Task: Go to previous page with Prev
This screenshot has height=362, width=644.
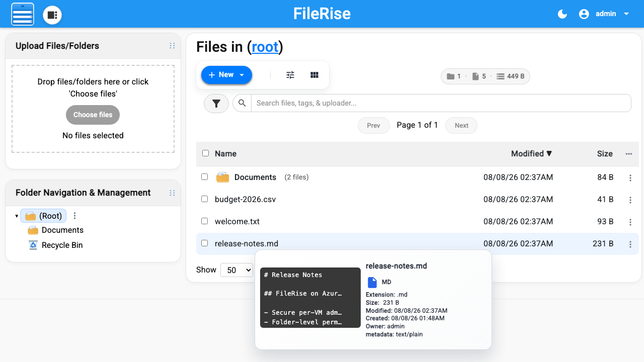Action: pos(374,125)
